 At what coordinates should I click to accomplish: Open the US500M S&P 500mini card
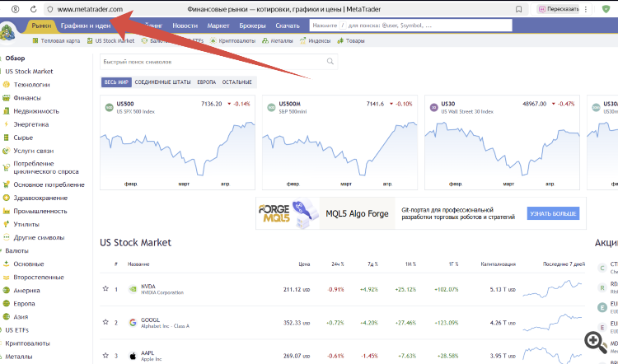point(339,142)
